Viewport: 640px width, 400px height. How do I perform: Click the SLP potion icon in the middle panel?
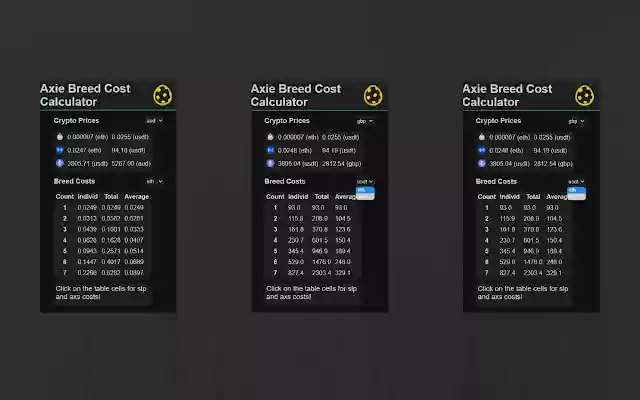click(270, 137)
